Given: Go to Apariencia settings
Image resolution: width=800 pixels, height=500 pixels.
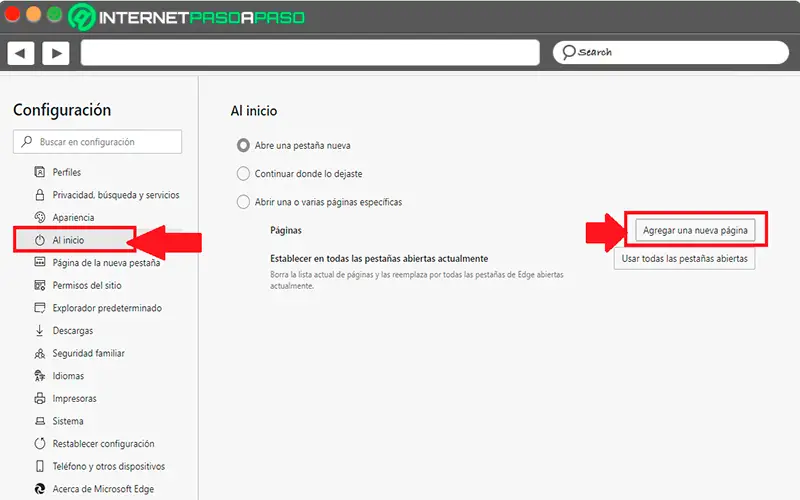Looking at the screenshot, I should pos(73,217).
